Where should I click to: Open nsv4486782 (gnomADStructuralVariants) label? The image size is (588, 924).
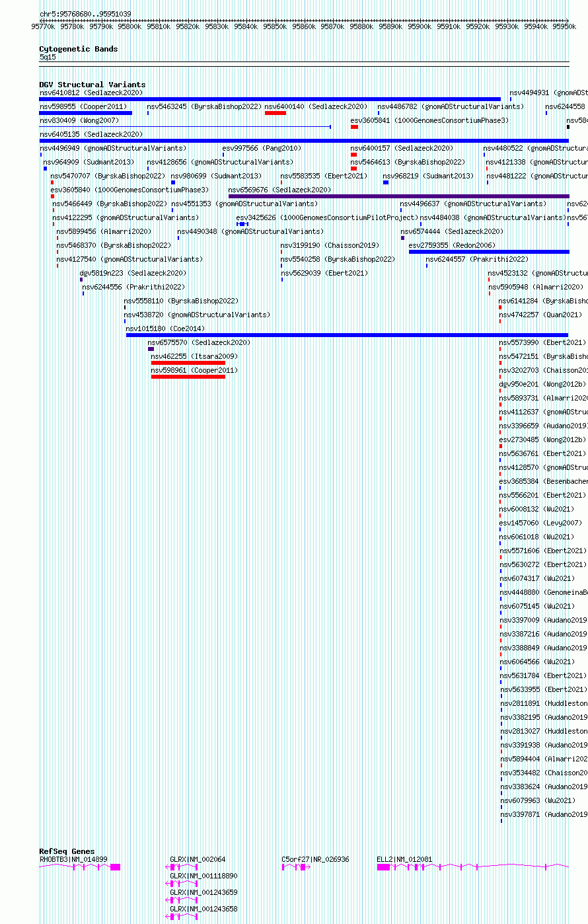coord(451,106)
